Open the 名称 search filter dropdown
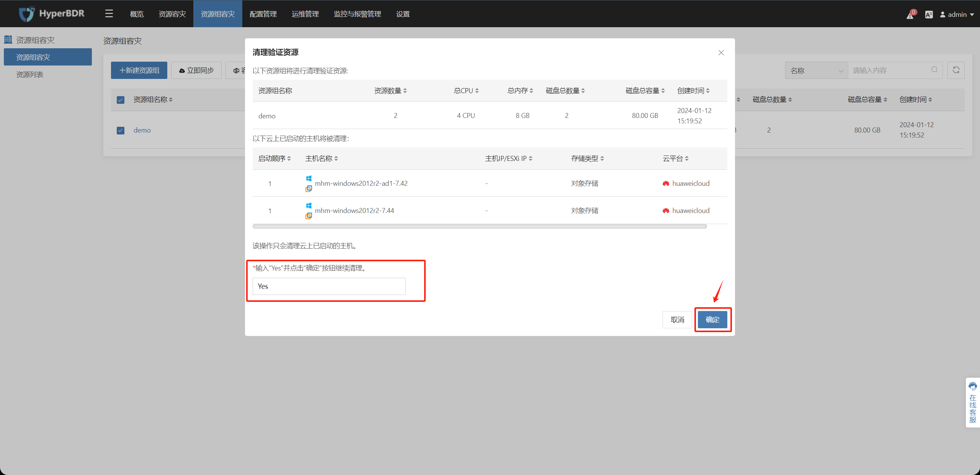980x475 pixels. click(x=817, y=70)
